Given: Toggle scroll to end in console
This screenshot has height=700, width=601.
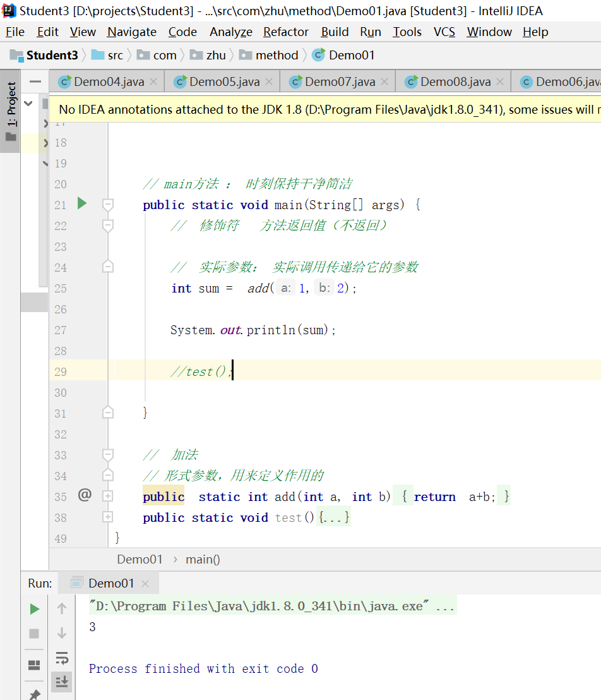Looking at the screenshot, I should coord(62,682).
